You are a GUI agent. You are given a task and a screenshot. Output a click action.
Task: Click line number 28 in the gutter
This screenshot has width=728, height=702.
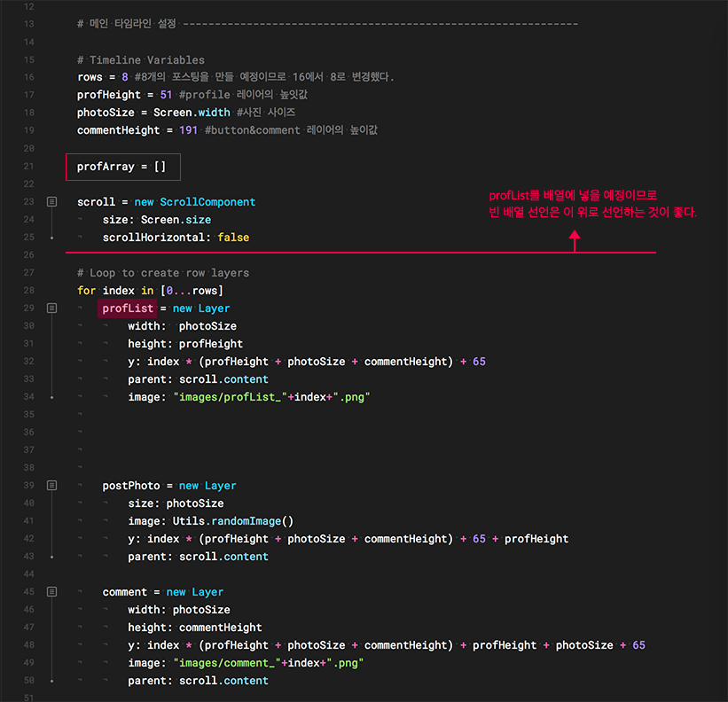point(28,291)
